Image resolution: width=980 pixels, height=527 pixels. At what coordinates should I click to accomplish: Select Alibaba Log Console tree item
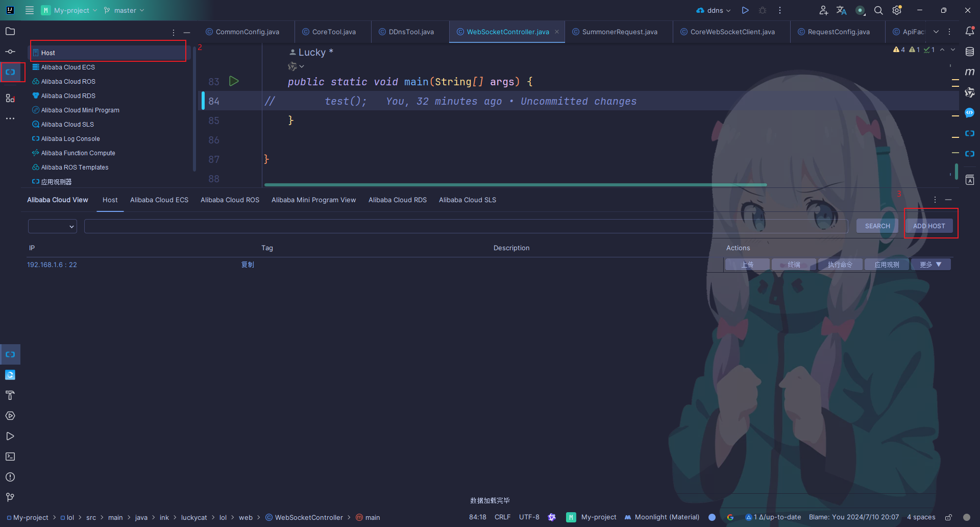pos(70,138)
